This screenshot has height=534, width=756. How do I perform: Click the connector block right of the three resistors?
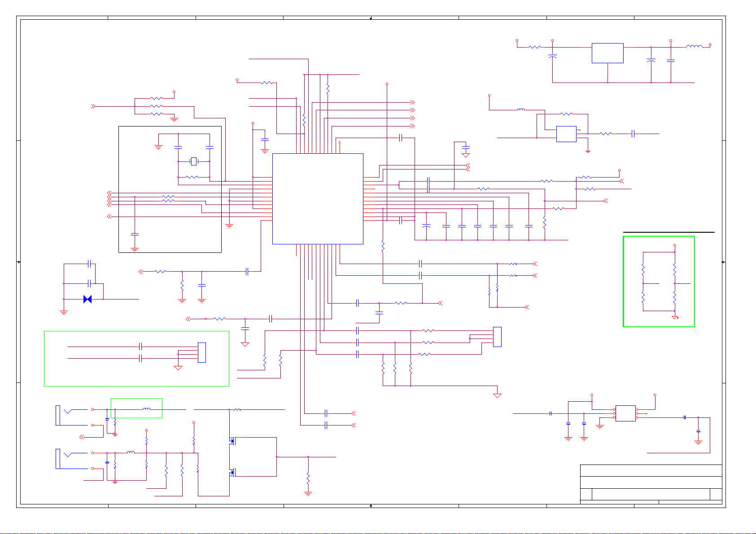pyautogui.click(x=497, y=337)
